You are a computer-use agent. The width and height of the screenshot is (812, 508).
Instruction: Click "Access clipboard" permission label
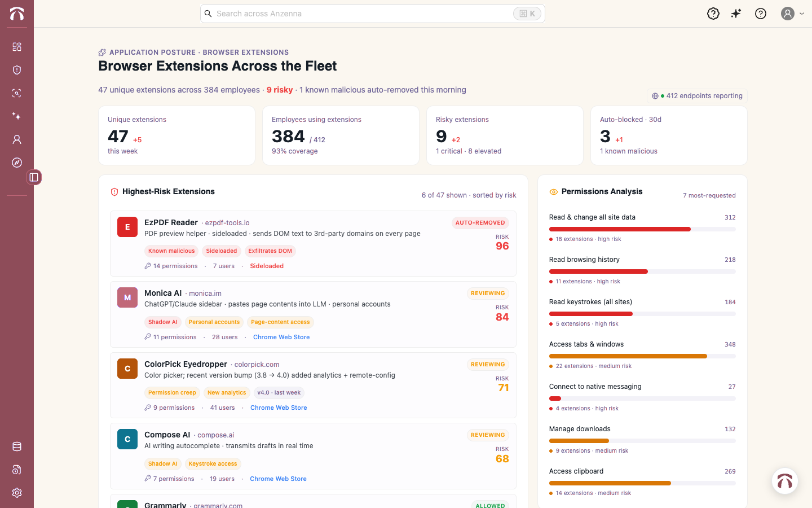pyautogui.click(x=576, y=471)
